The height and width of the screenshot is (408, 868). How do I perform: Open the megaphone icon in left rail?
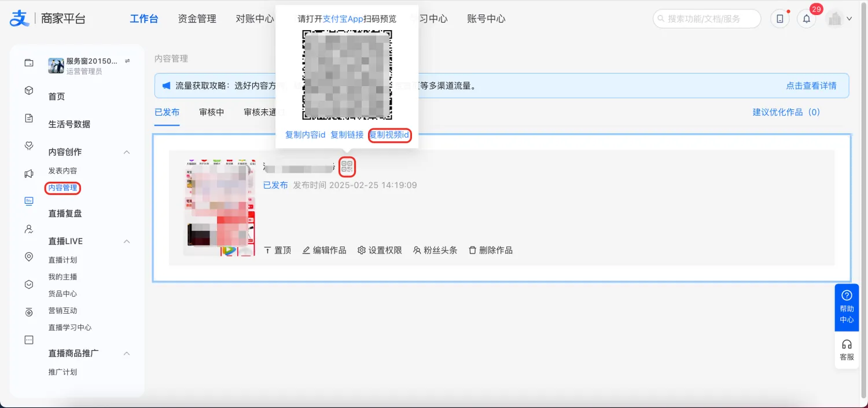tap(29, 173)
